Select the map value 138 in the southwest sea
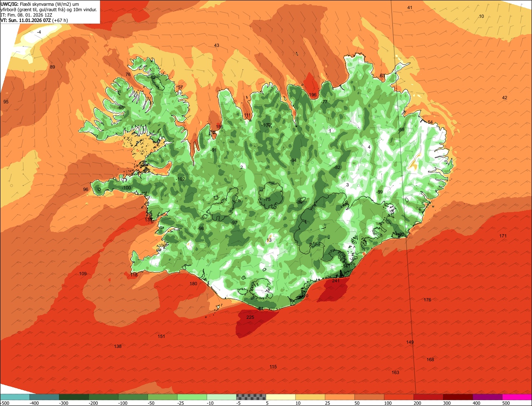The height and width of the screenshot is (406, 532). tap(118, 346)
